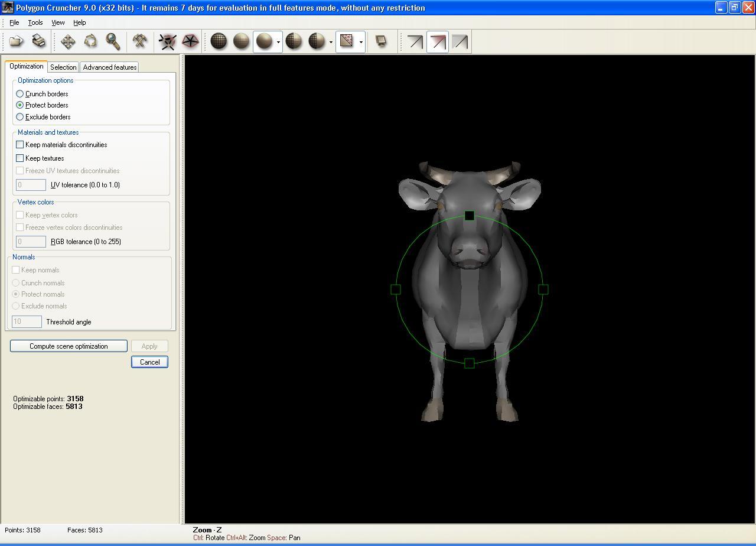Click the 'Optimizable points: 3158' text
Viewport: 756px width, 546px height.
pyautogui.click(x=48, y=399)
